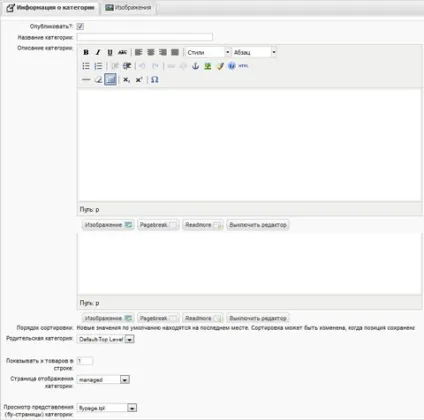Underline the selected text

(110, 52)
